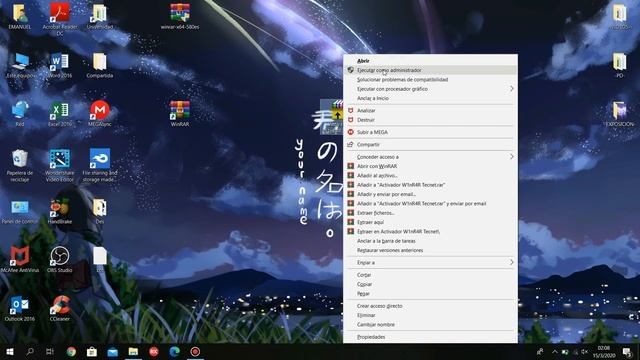Show hidden system tray icons chevron

555,351
